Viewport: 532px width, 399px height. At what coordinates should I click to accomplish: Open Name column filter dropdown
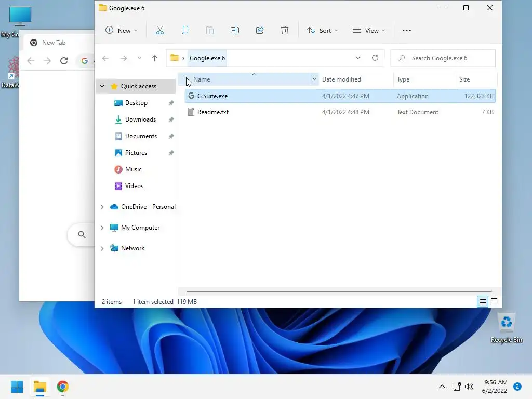314,79
